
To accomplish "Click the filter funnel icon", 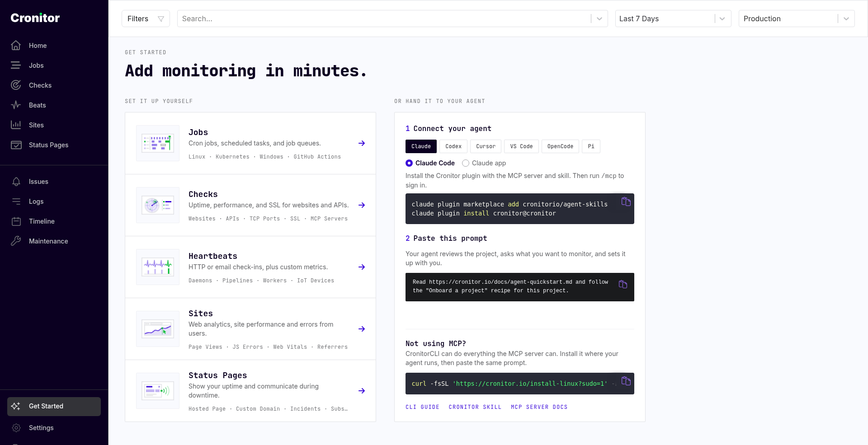I will tap(160, 19).
